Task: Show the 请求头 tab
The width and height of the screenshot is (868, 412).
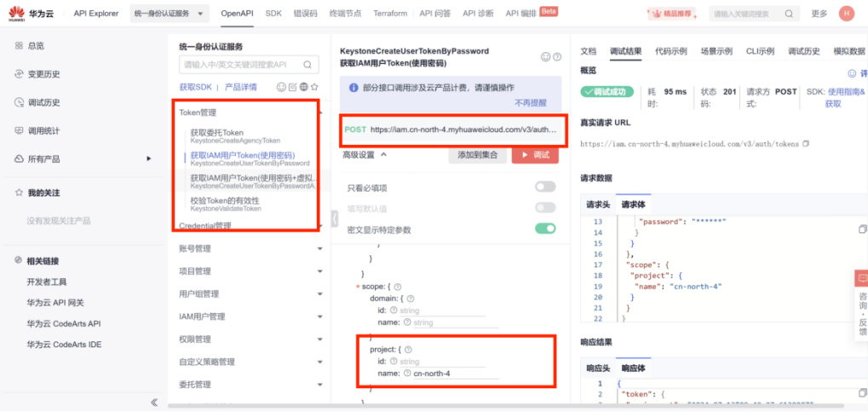Action: (x=599, y=204)
